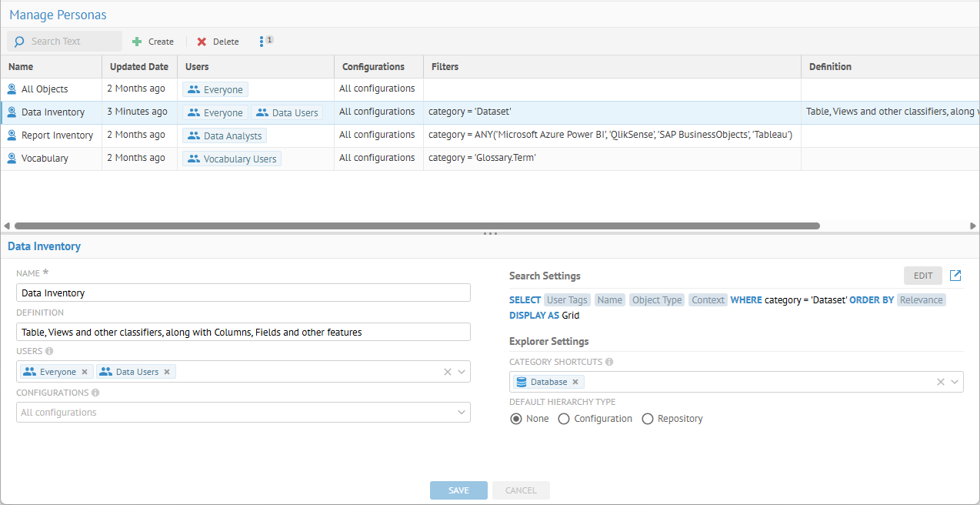Select the Report Inventory persona row
Viewport: 980px width, 505px height.
[x=57, y=135]
